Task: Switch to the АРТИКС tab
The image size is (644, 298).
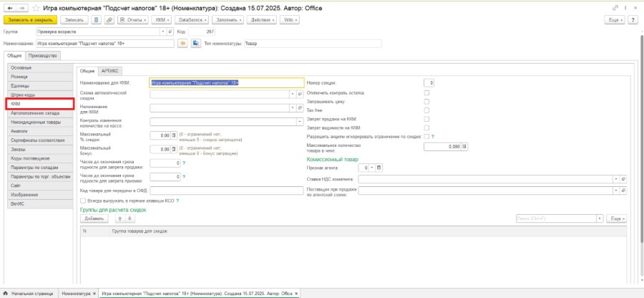Action: point(110,71)
